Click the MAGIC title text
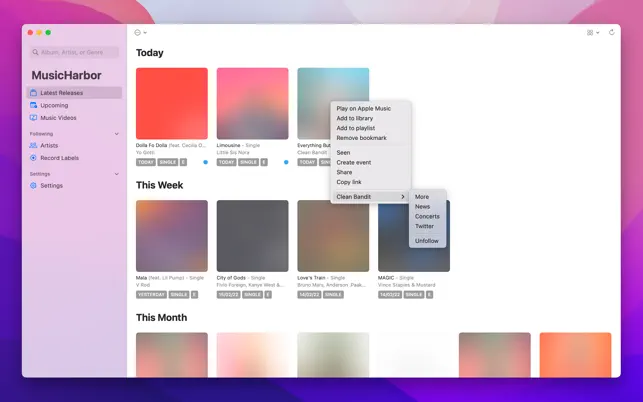This screenshot has height=402, width=643. click(386, 278)
